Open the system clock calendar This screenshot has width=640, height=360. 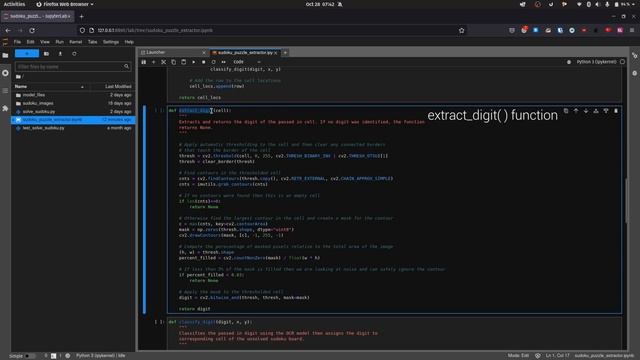point(320,4)
